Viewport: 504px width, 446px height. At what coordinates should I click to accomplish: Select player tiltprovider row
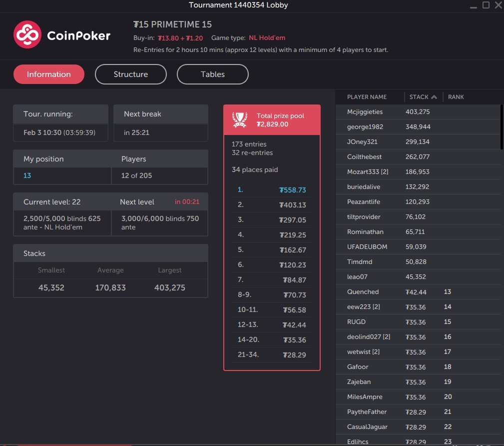418,217
